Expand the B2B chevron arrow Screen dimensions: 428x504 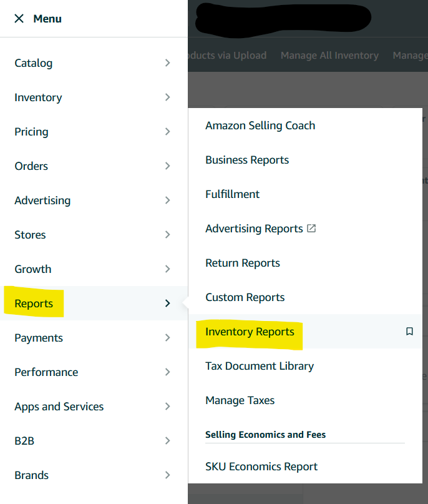[x=167, y=441]
